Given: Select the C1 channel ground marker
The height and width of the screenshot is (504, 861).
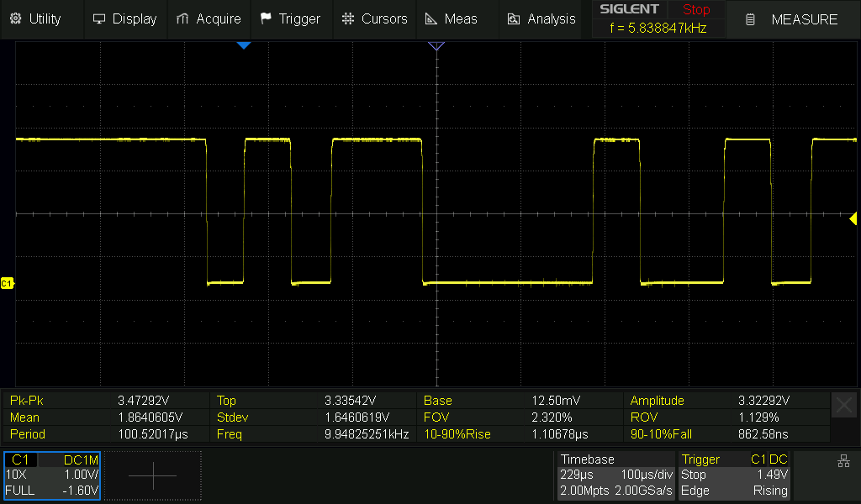Looking at the screenshot, I should pos(7,284).
